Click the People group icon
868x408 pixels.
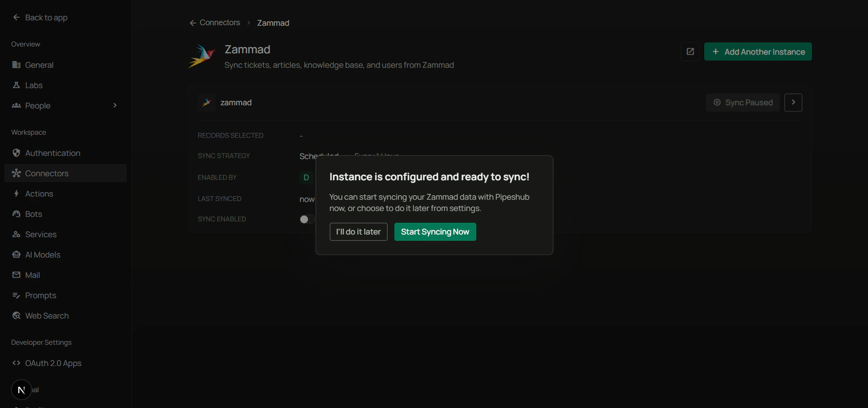[16, 105]
